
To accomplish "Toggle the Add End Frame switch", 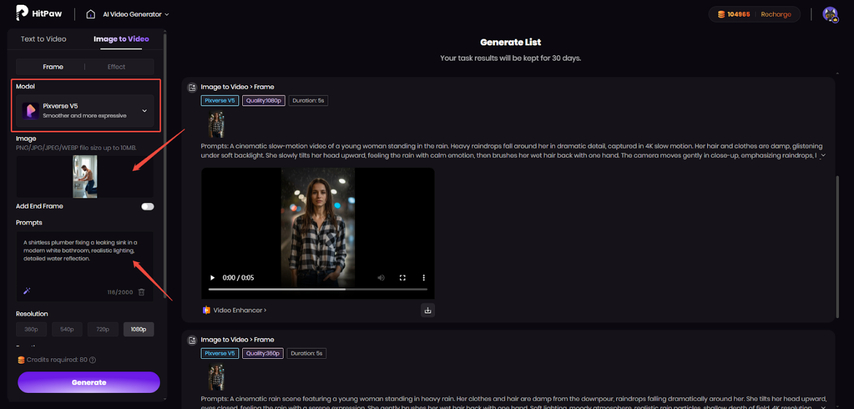I will (148, 206).
